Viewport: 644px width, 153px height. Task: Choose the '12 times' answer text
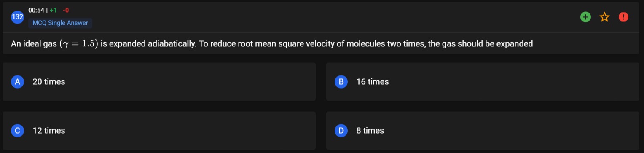(49, 131)
